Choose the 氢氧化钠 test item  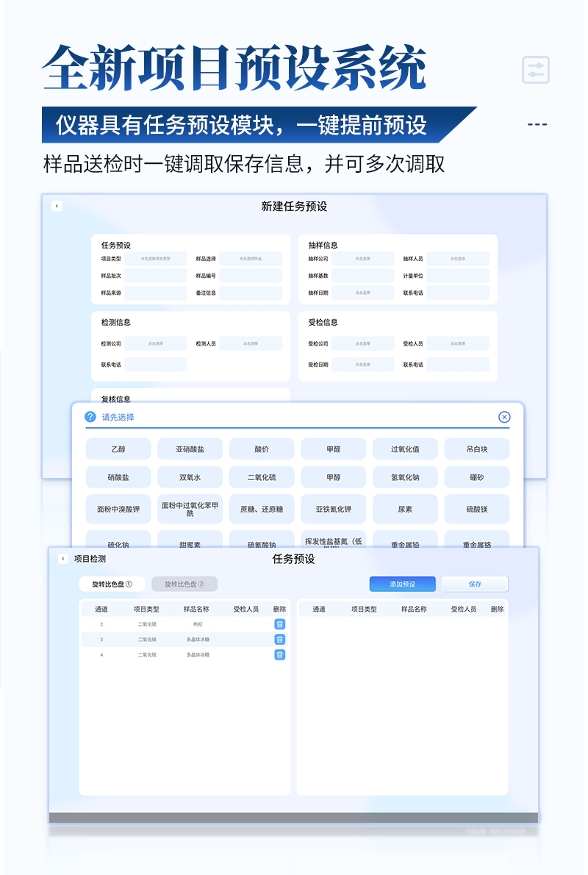pos(405,478)
